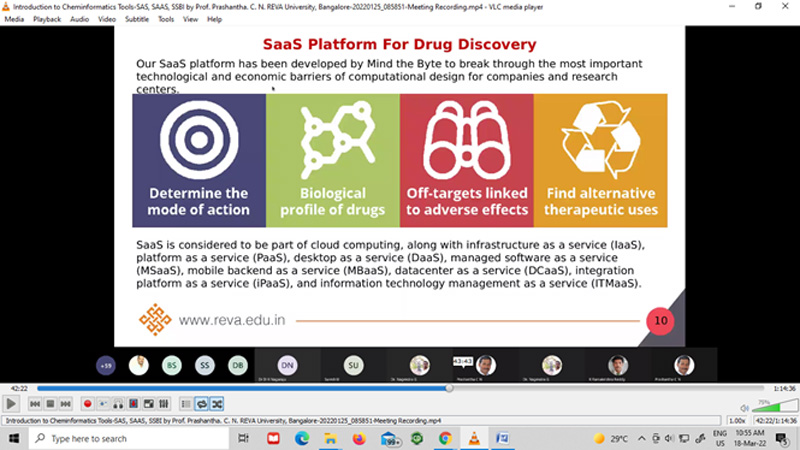Open the View menu

[190, 19]
